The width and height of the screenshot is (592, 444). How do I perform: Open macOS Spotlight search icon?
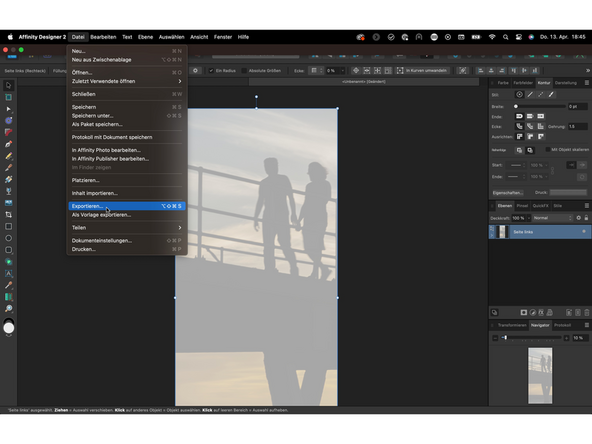point(505,37)
